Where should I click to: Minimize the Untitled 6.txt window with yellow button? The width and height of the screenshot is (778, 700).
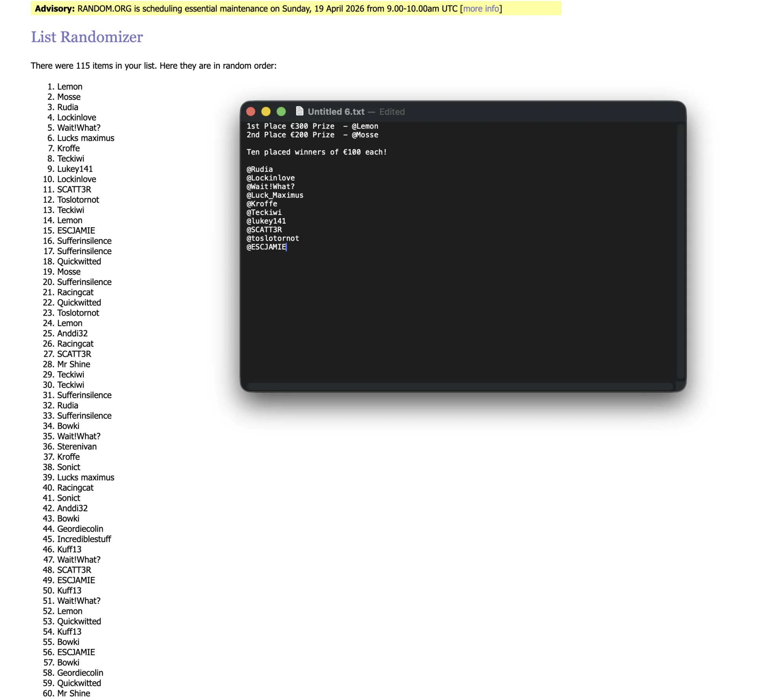pyautogui.click(x=266, y=112)
